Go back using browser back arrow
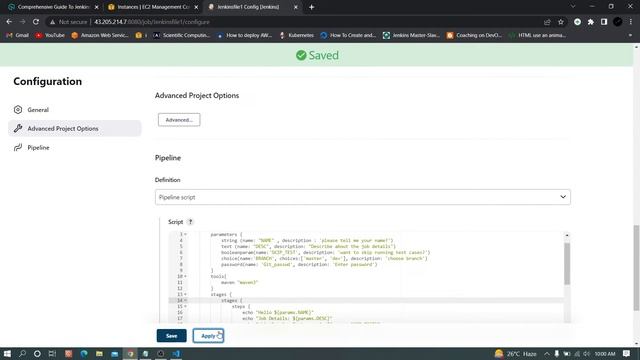 [x=9, y=22]
